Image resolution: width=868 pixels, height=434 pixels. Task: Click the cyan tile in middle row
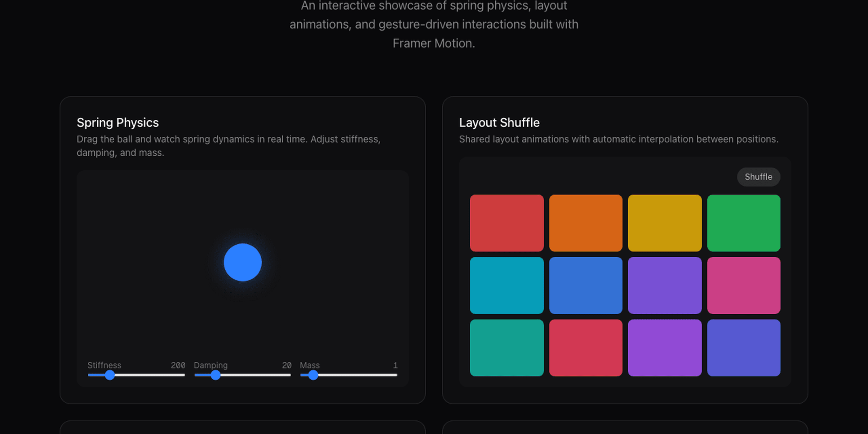tap(507, 286)
